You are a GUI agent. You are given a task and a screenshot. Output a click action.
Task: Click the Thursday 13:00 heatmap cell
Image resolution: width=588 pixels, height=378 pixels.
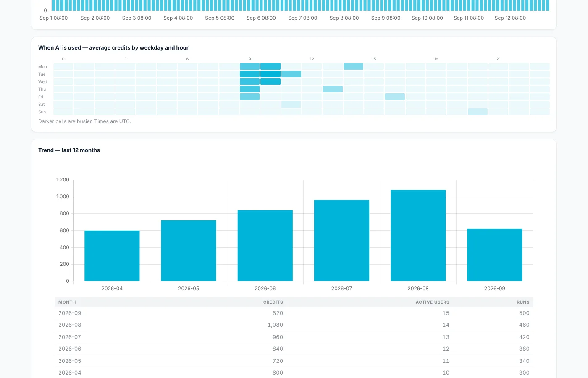click(333, 89)
